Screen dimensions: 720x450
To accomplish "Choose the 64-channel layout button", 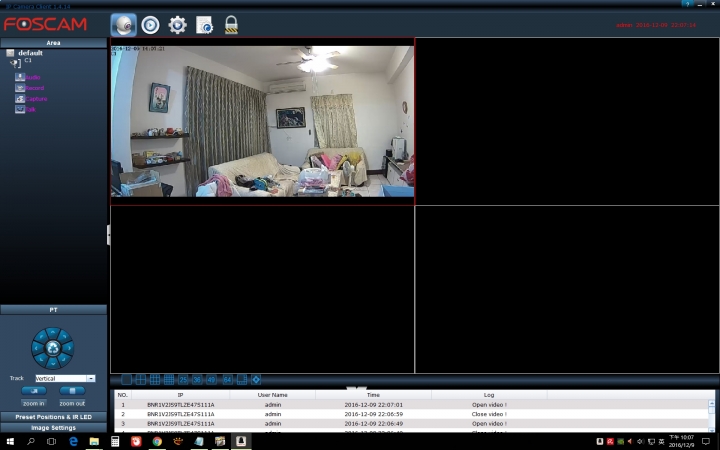I will pyautogui.click(x=227, y=380).
